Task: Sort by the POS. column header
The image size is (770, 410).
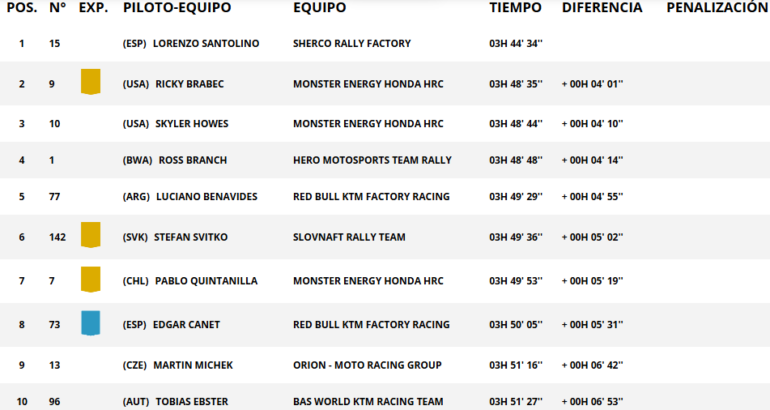Action: coord(22,8)
